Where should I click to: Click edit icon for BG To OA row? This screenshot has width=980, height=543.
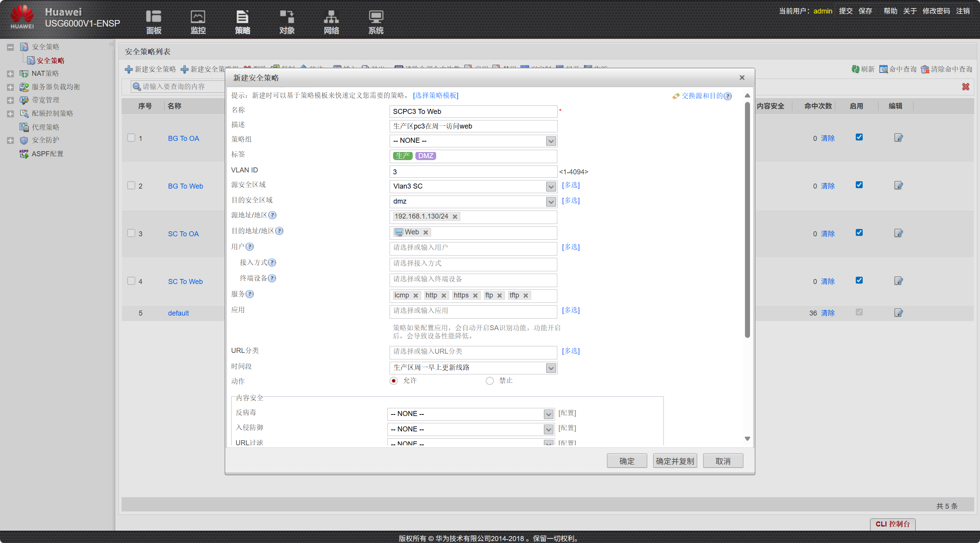[x=898, y=138]
